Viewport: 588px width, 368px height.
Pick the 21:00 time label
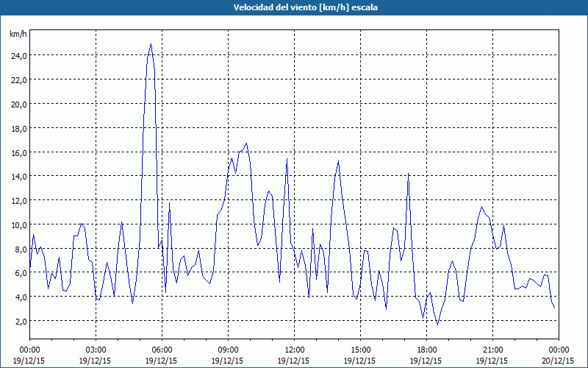coord(492,350)
